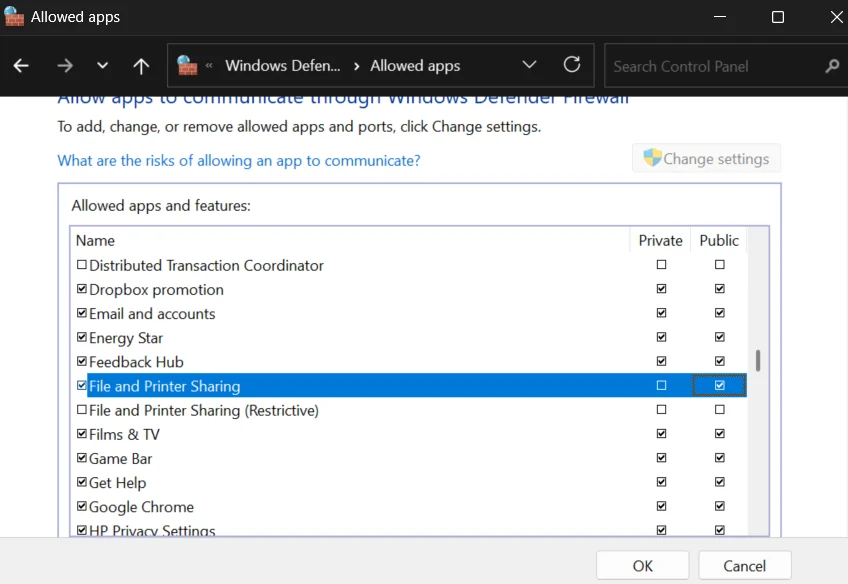
Task: Click the search magnifier icon
Action: 831,66
